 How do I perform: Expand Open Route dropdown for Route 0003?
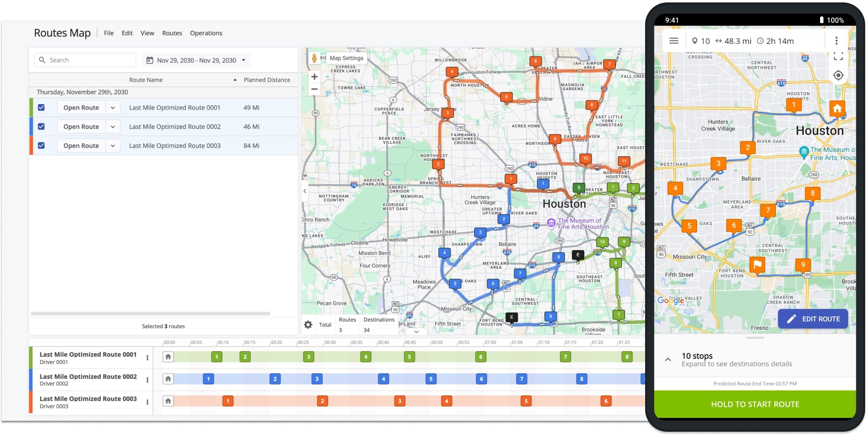(113, 146)
